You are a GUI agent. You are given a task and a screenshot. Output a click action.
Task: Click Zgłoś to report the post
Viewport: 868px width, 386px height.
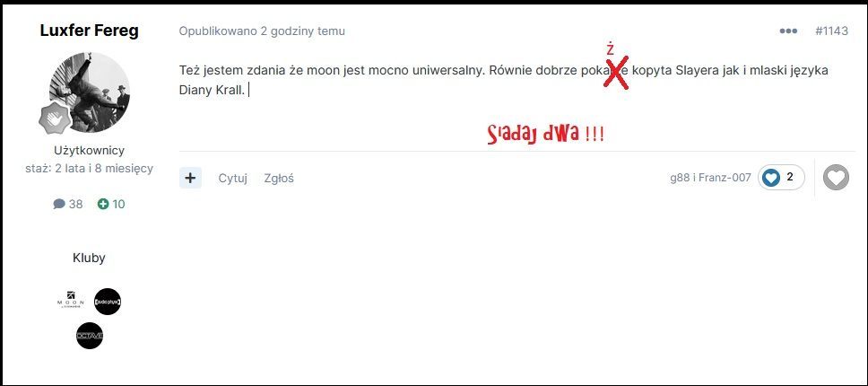coord(279,179)
